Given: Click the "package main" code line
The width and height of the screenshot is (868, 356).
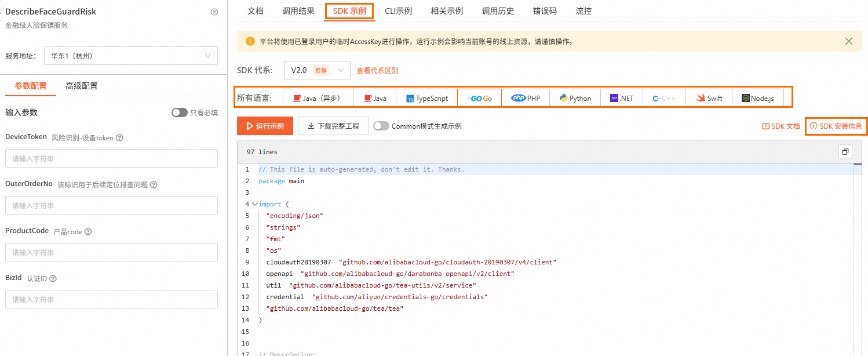Looking at the screenshot, I should click(281, 181).
